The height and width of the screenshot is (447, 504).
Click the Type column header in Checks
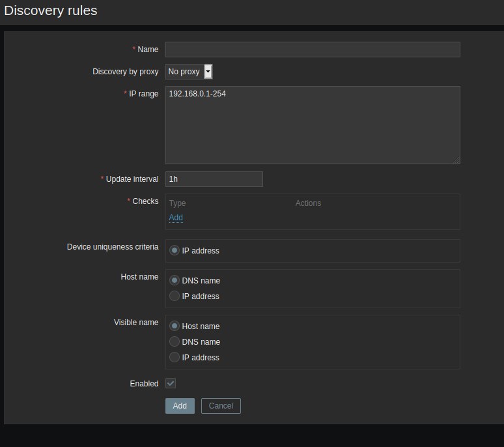pos(177,203)
